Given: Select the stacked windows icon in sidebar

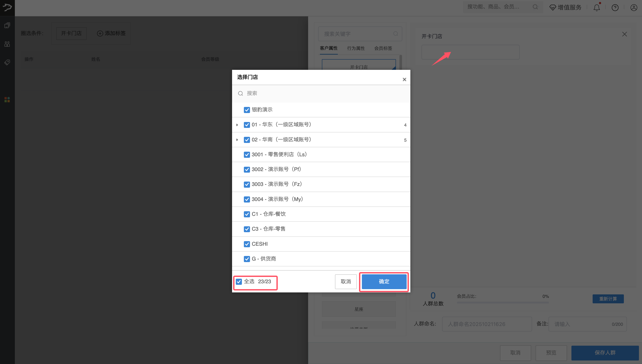Looking at the screenshot, I should [7, 25].
